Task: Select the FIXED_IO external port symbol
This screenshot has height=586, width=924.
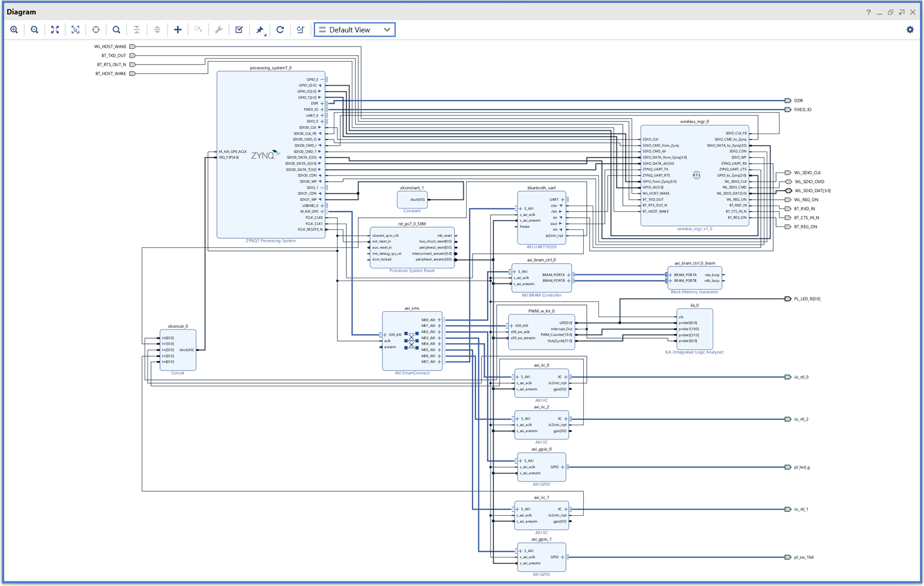Action: click(788, 109)
